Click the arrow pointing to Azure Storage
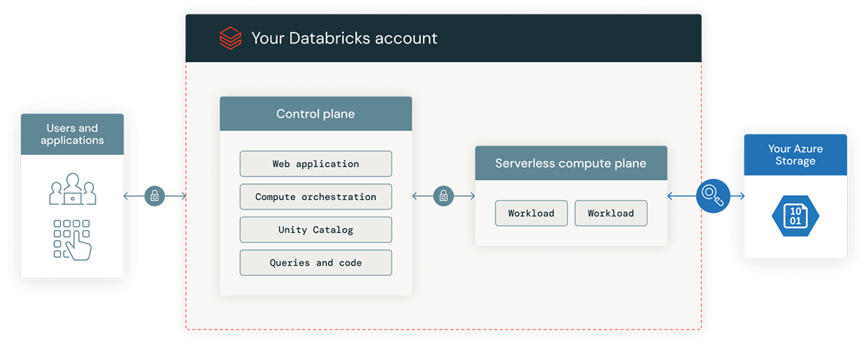 click(738, 196)
